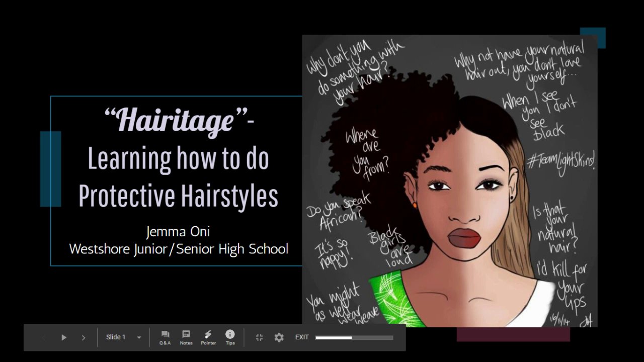Screen dimensions: 644x362
Task: Go to the previous slide arrow
Action: tap(44, 337)
